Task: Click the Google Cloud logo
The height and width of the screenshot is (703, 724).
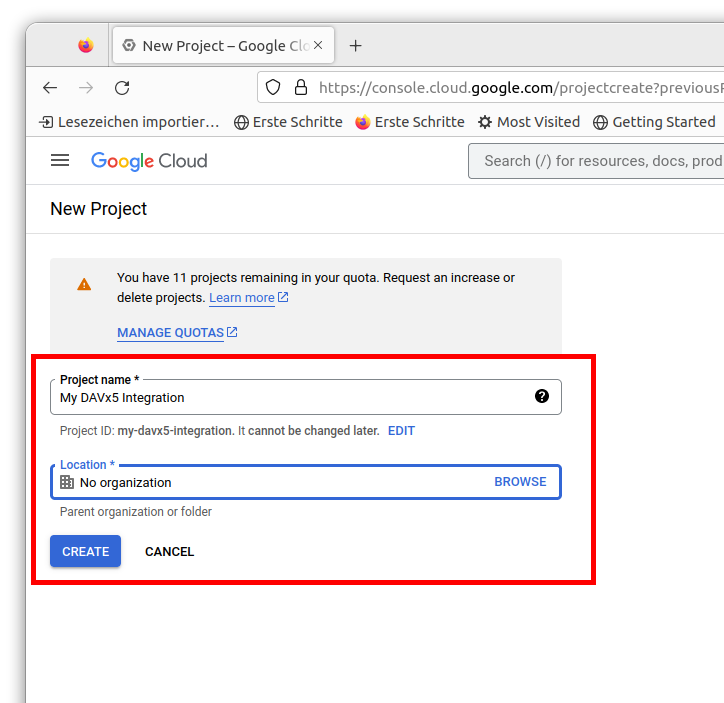Action: coord(149,161)
